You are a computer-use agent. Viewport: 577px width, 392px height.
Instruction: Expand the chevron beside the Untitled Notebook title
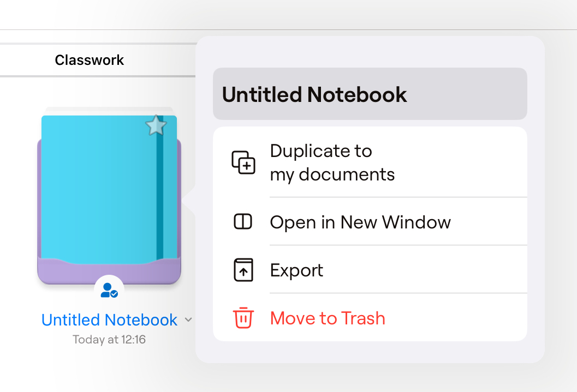pos(188,320)
